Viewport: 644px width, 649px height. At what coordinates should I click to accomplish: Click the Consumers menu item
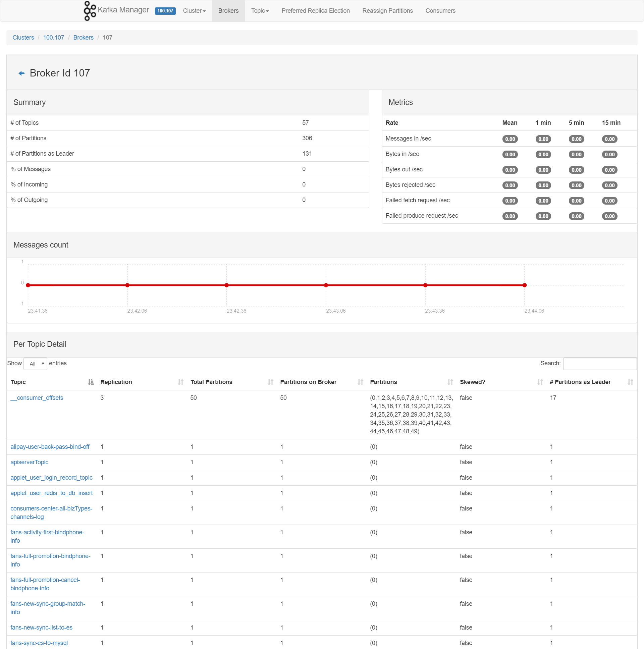coord(441,11)
